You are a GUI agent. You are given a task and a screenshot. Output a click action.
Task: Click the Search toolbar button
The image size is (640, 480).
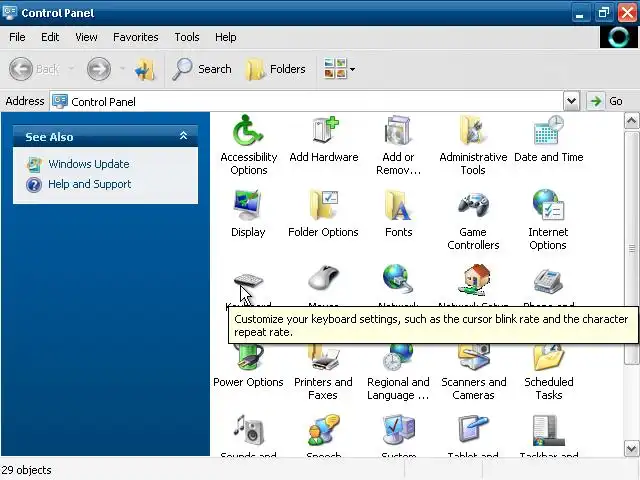202,69
